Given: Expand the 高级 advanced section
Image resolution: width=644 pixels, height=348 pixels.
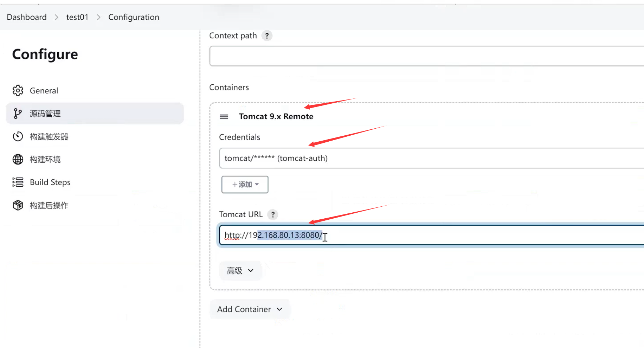Looking at the screenshot, I should click(x=240, y=271).
